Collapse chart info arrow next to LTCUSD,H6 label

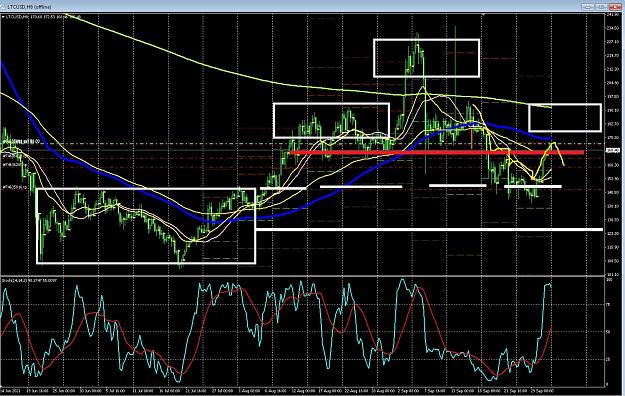tap(3, 17)
